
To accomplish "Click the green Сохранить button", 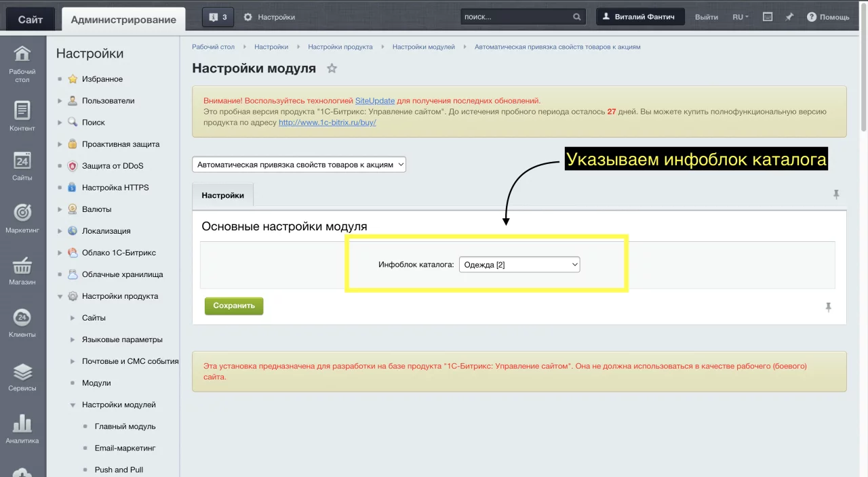I will pyautogui.click(x=234, y=306).
